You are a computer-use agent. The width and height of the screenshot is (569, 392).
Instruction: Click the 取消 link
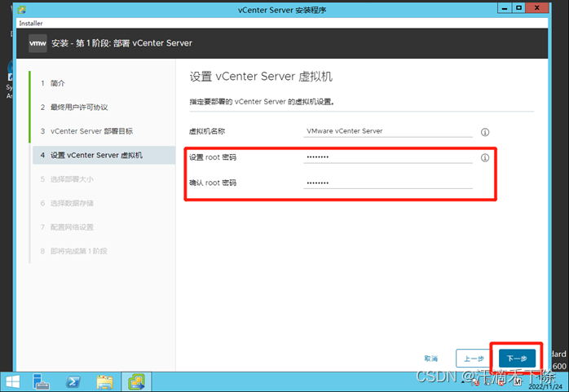click(x=430, y=359)
